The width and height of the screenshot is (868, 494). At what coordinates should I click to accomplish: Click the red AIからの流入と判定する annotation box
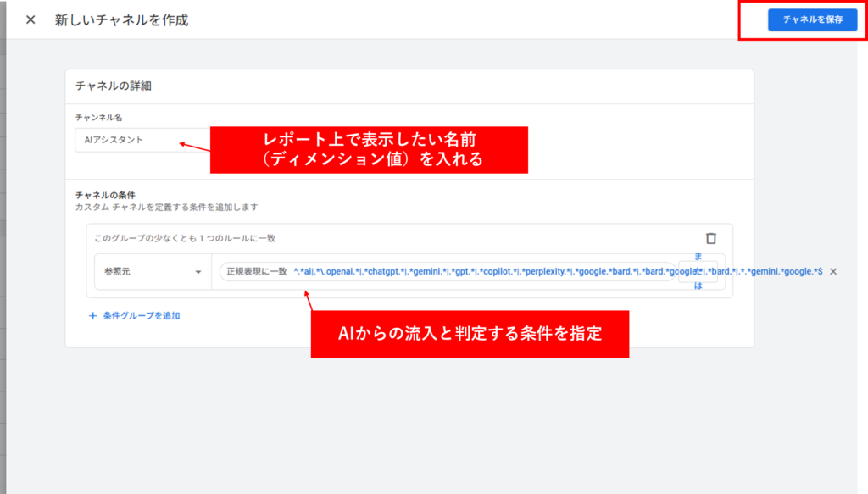470,334
